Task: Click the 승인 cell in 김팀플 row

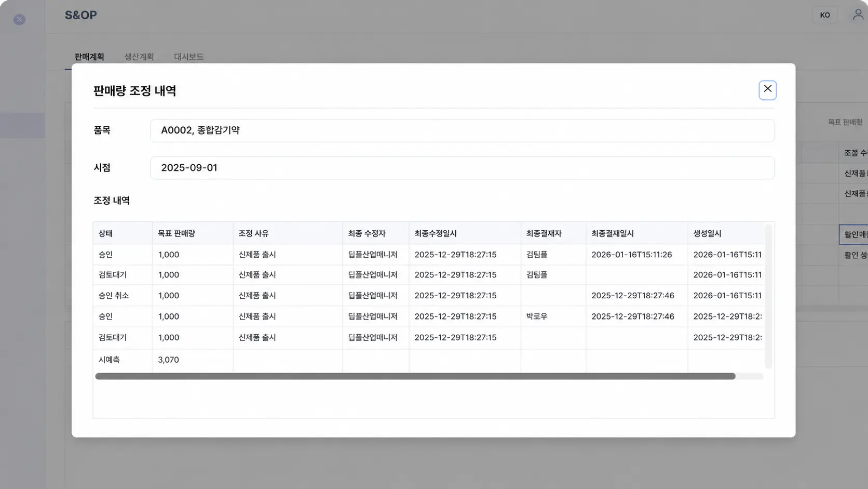Action: tap(123, 255)
